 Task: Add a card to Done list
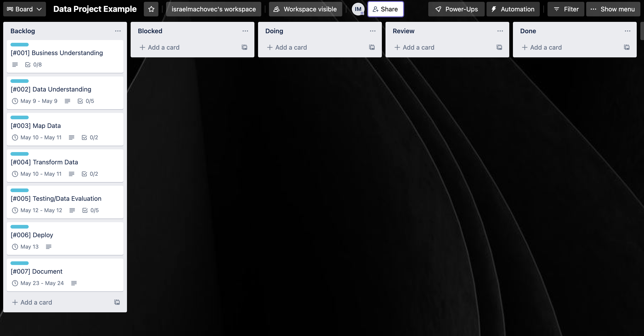coord(569,47)
